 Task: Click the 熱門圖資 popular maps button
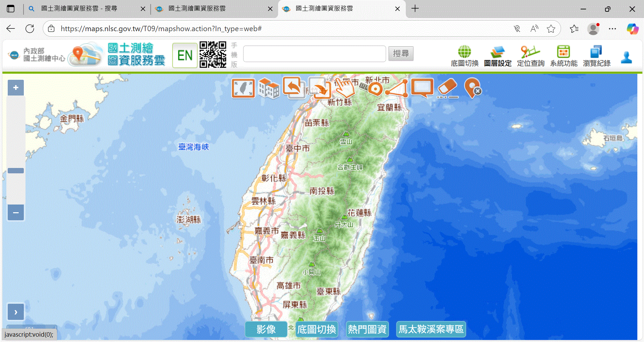point(367,329)
